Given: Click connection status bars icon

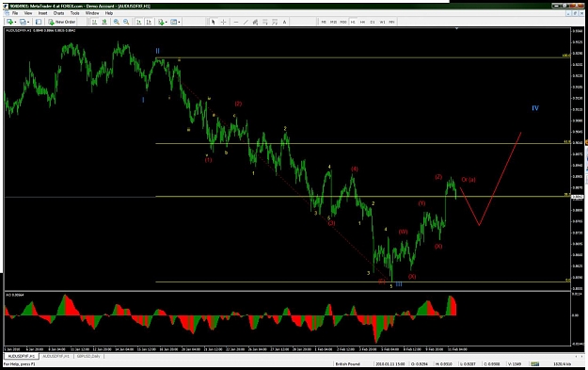Looking at the screenshot, I should click(x=534, y=364).
